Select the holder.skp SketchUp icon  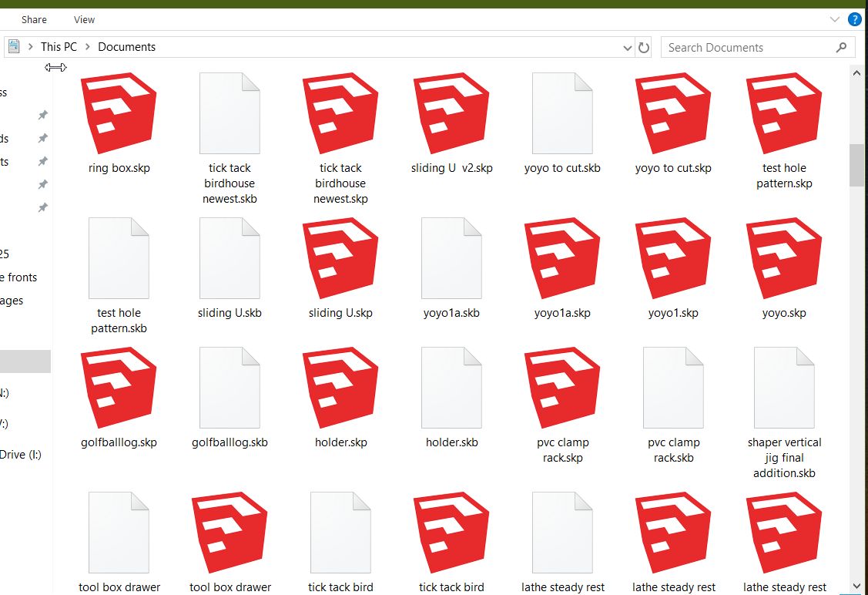coord(340,387)
